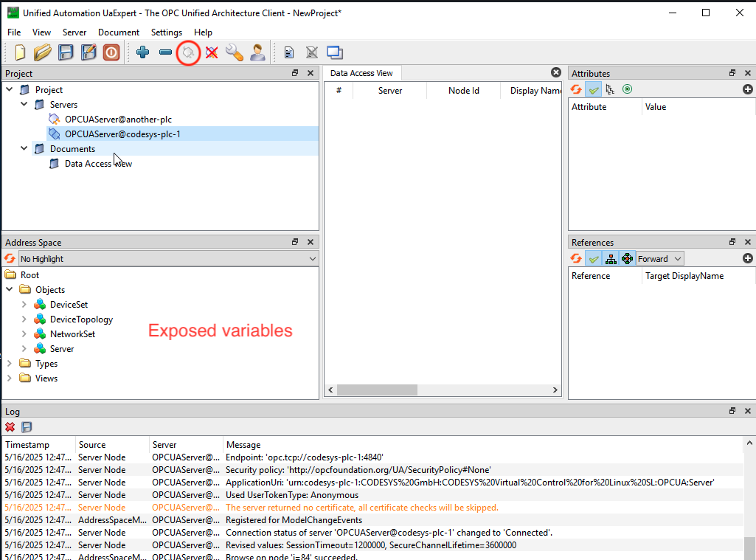Float the Log panel

(732, 410)
